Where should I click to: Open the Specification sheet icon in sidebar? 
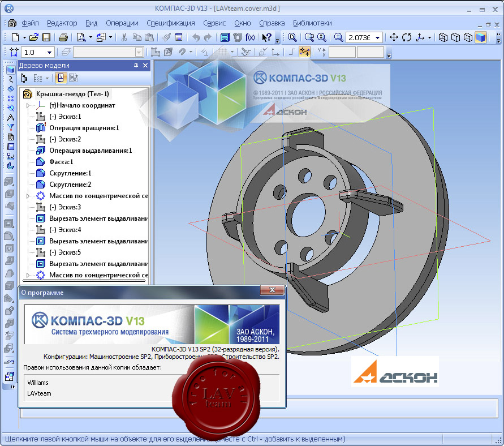point(11,137)
